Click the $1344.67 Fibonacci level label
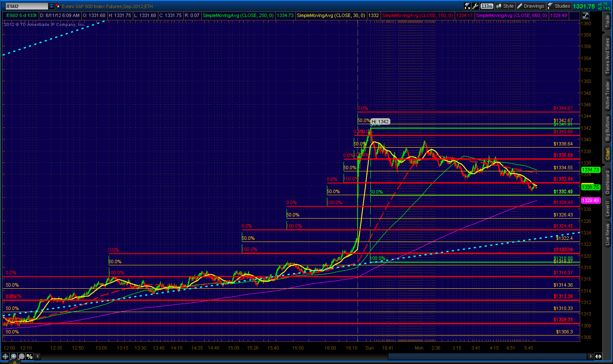The width and height of the screenshot is (613, 364). click(x=563, y=108)
